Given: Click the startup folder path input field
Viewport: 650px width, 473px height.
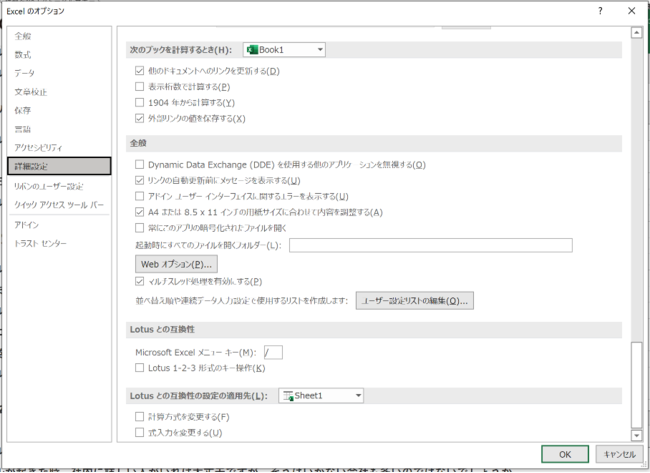Looking at the screenshot, I should click(x=431, y=245).
